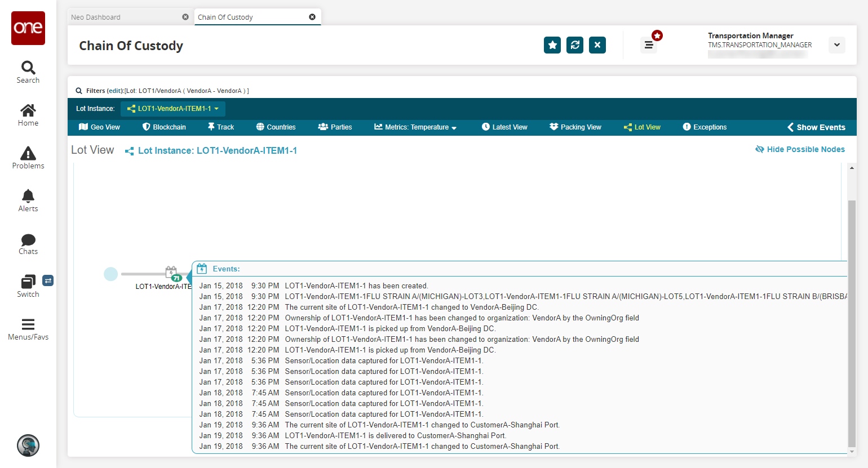This screenshot has width=868, height=468.
Task: Toggle Hide Possible Nodes
Action: pos(800,149)
